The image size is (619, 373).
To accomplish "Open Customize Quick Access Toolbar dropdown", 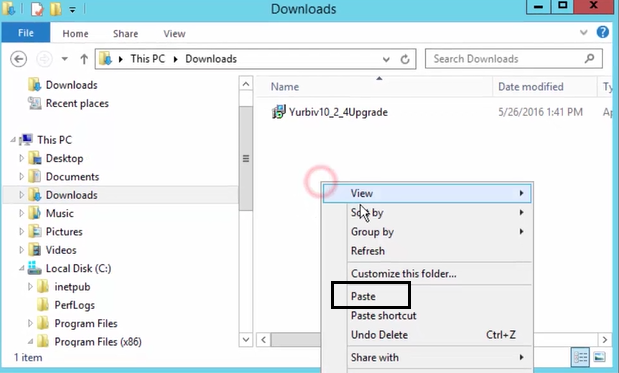I will [72, 9].
